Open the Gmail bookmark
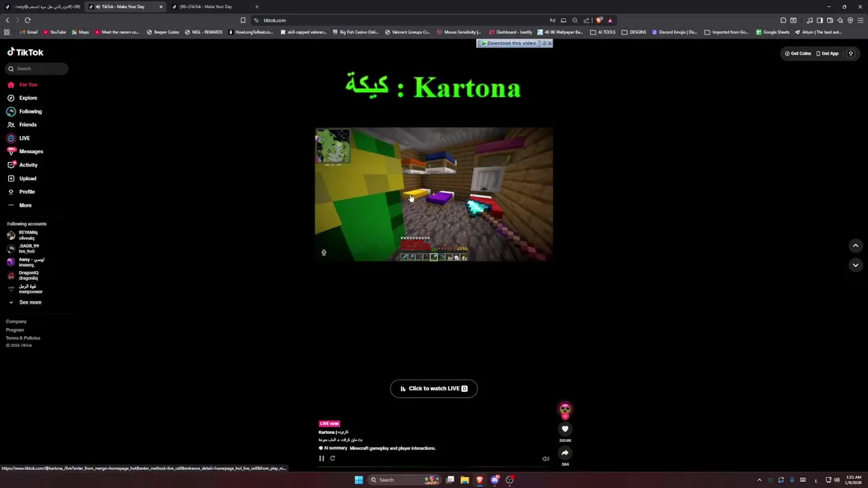 28,32
